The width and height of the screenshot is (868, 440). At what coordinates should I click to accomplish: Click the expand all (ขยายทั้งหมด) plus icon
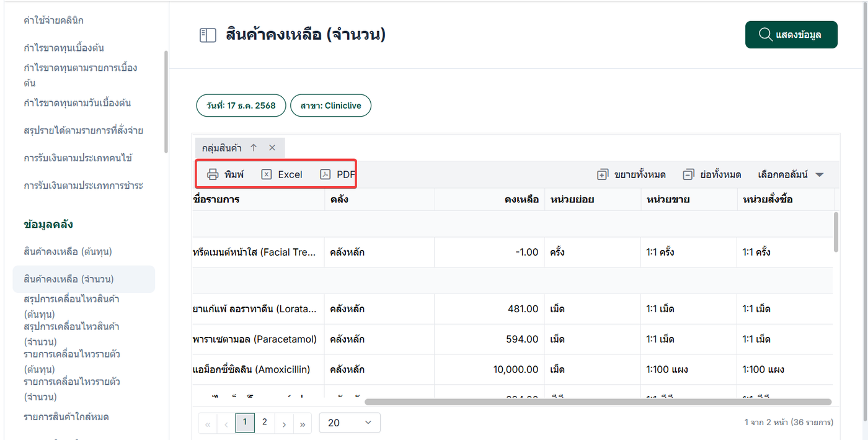pos(603,175)
